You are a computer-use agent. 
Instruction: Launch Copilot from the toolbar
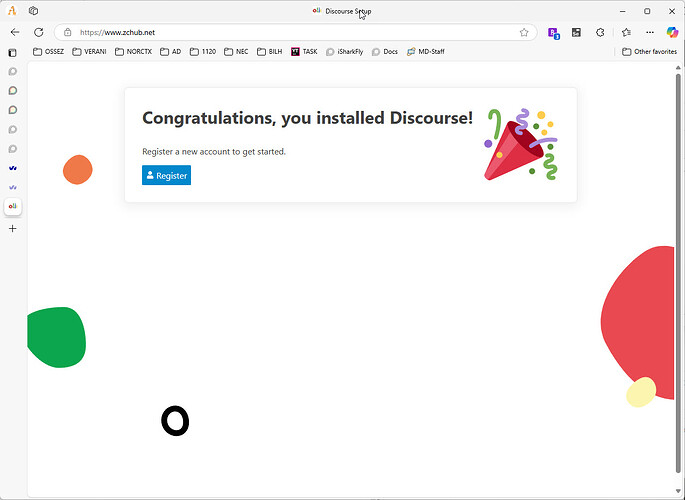[x=672, y=32]
